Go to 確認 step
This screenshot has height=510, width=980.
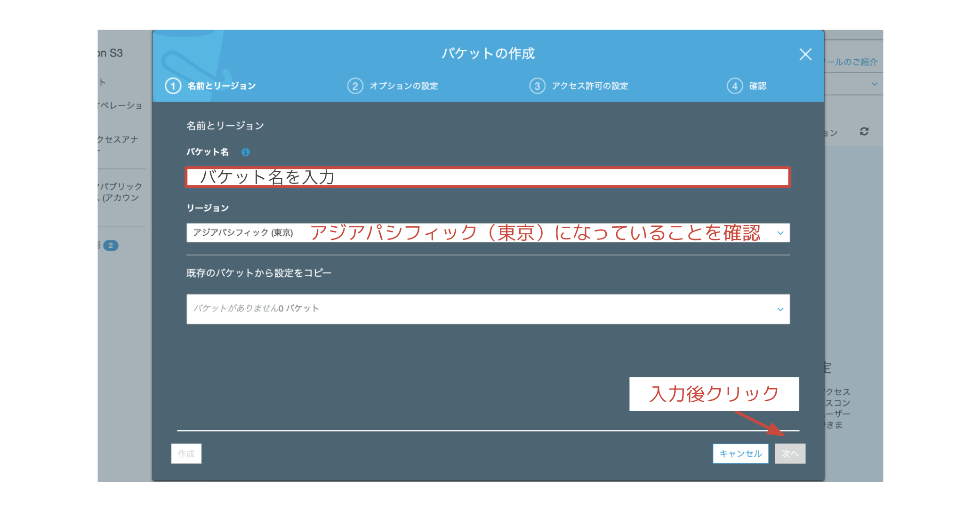click(757, 86)
